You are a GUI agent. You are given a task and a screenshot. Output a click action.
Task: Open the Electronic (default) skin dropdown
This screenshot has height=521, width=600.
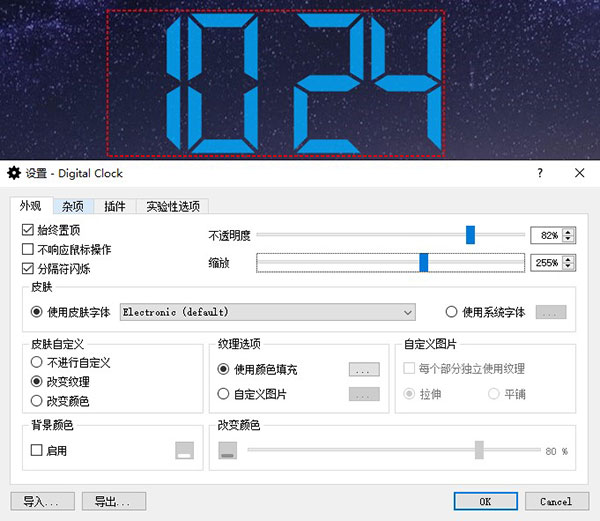(x=267, y=312)
